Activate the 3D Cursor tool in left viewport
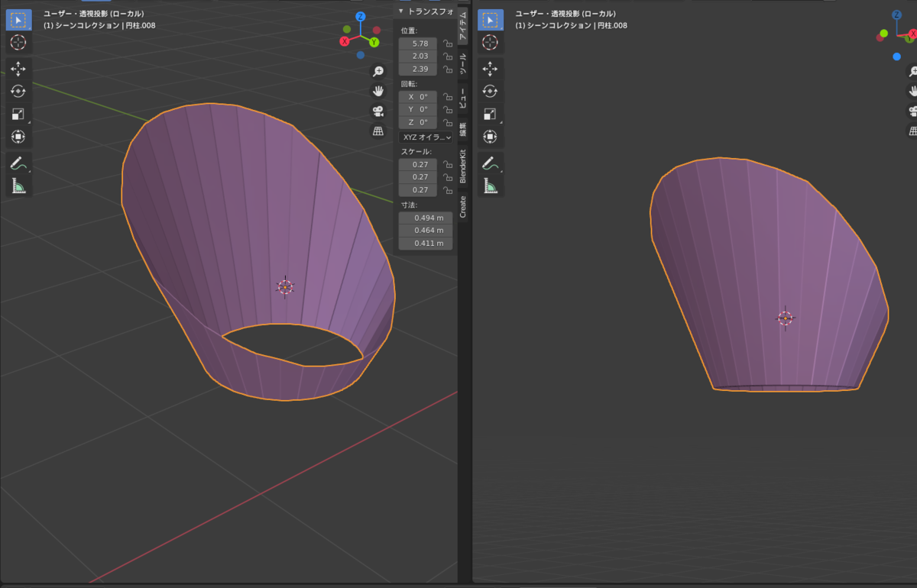The image size is (917, 588). pyautogui.click(x=19, y=42)
